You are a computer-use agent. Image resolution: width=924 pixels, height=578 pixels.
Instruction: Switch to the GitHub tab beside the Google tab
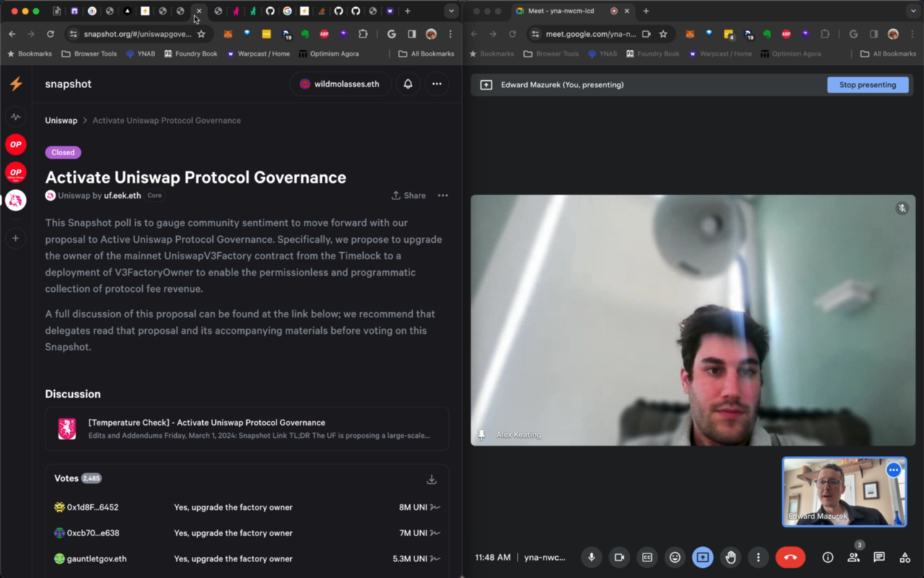(x=270, y=11)
